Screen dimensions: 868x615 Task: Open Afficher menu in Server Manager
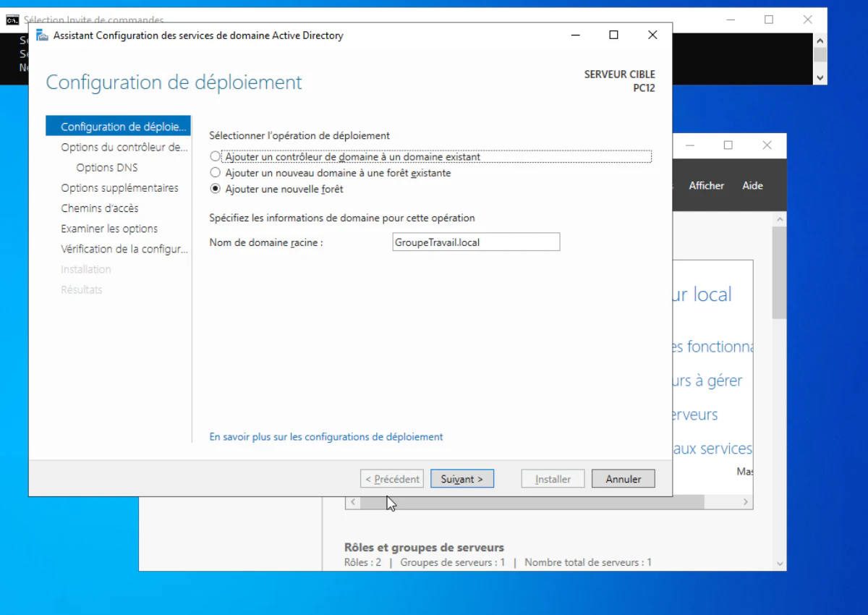[x=707, y=186]
